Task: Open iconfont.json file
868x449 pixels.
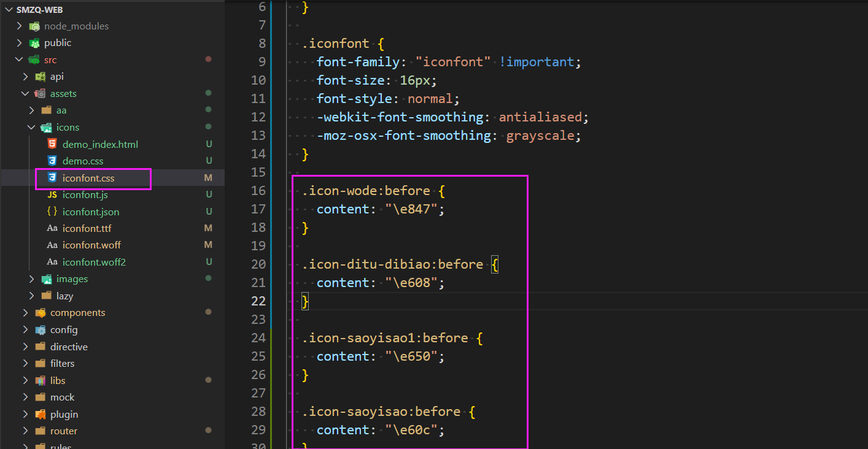Action: coord(91,212)
